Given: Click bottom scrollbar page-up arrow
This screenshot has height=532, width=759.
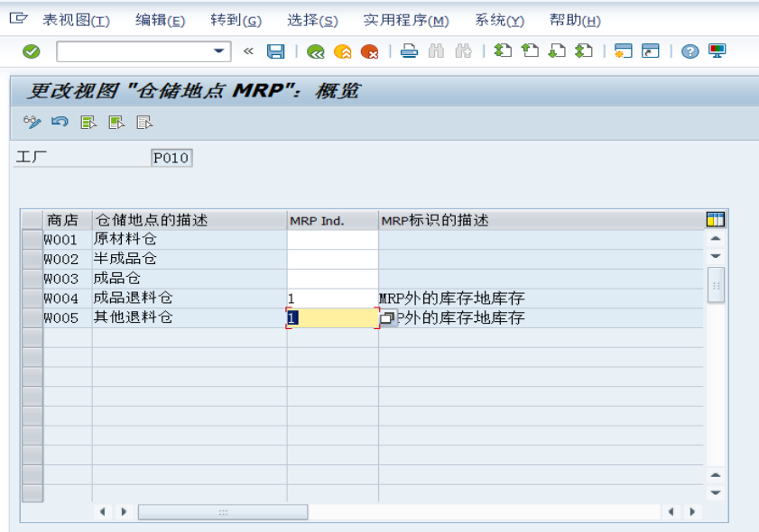Looking at the screenshot, I should (716, 475).
